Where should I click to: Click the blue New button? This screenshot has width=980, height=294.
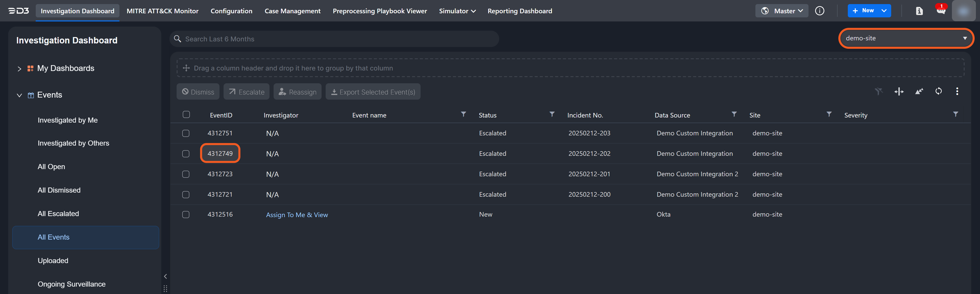(x=863, y=11)
